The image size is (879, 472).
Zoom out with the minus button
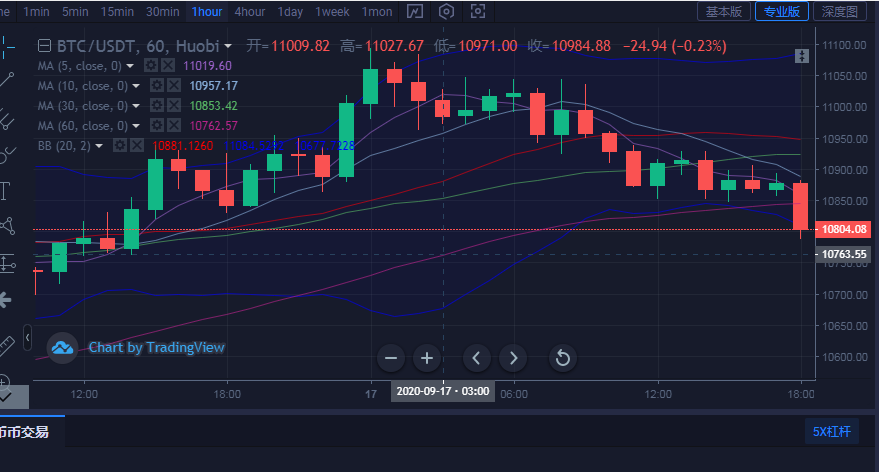pyautogui.click(x=391, y=357)
